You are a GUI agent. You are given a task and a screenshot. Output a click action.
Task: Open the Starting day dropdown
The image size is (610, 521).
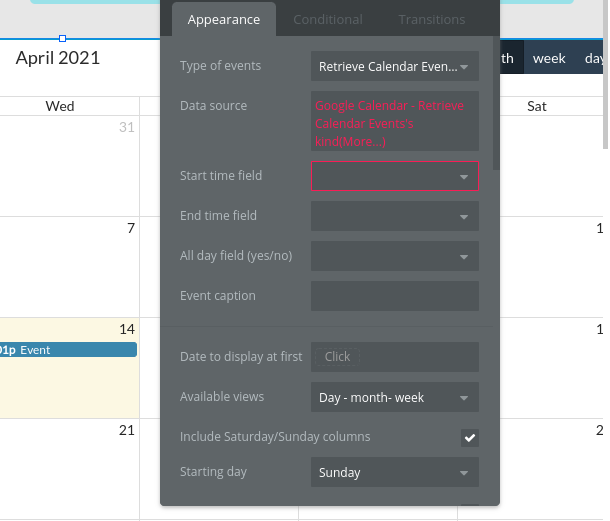(394, 472)
